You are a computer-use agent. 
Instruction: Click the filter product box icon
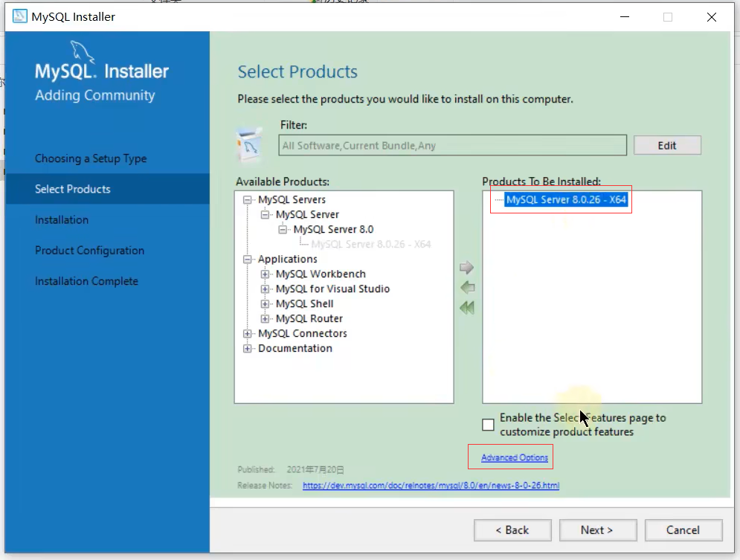point(248,144)
